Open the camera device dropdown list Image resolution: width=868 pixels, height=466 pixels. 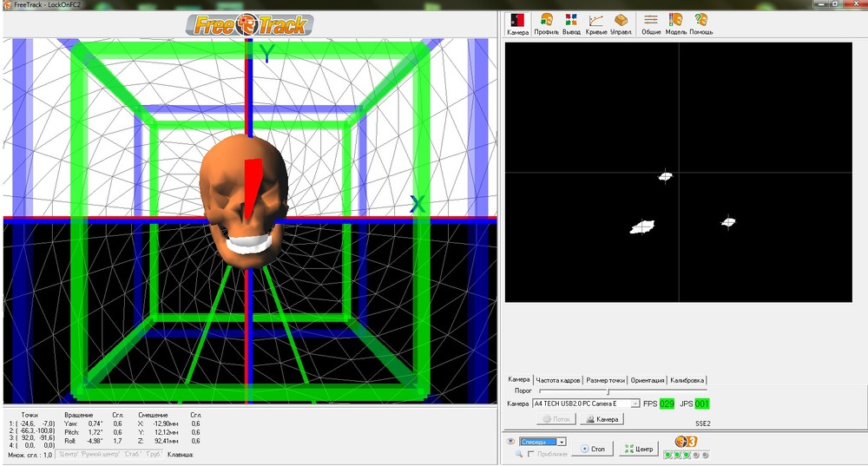click(586, 404)
